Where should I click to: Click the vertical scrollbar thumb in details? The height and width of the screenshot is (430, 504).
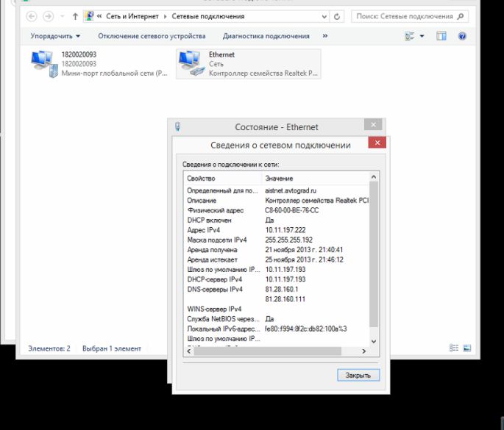[x=374, y=254]
